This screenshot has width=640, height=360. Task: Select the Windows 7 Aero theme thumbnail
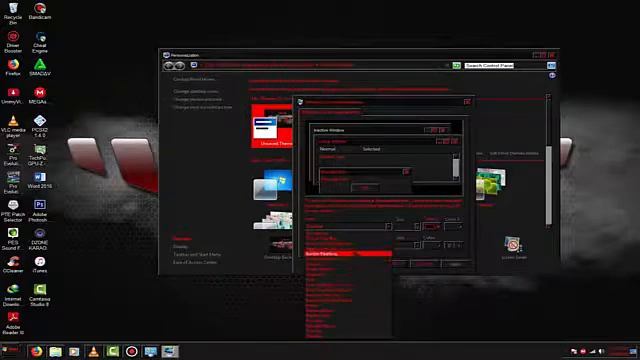pos(273,185)
